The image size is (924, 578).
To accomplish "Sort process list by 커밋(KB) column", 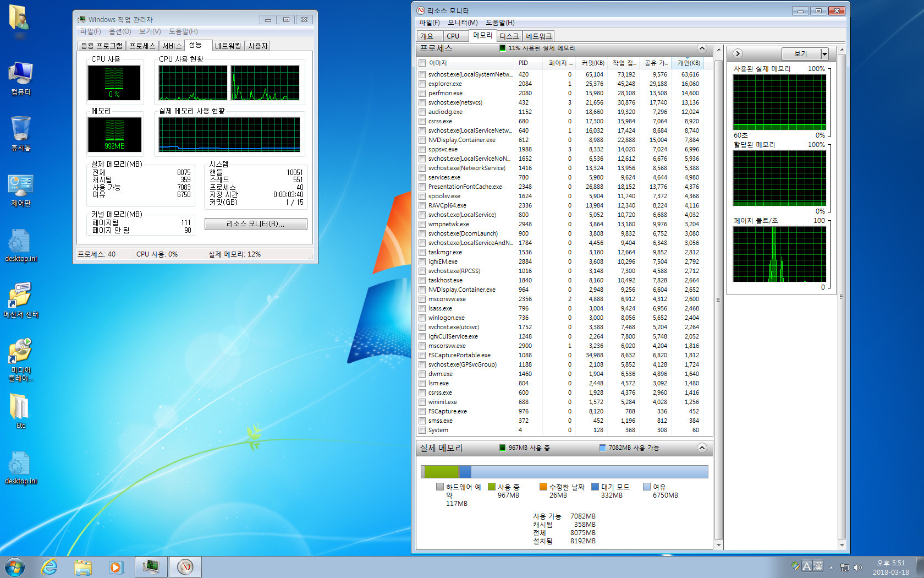I will [x=591, y=63].
